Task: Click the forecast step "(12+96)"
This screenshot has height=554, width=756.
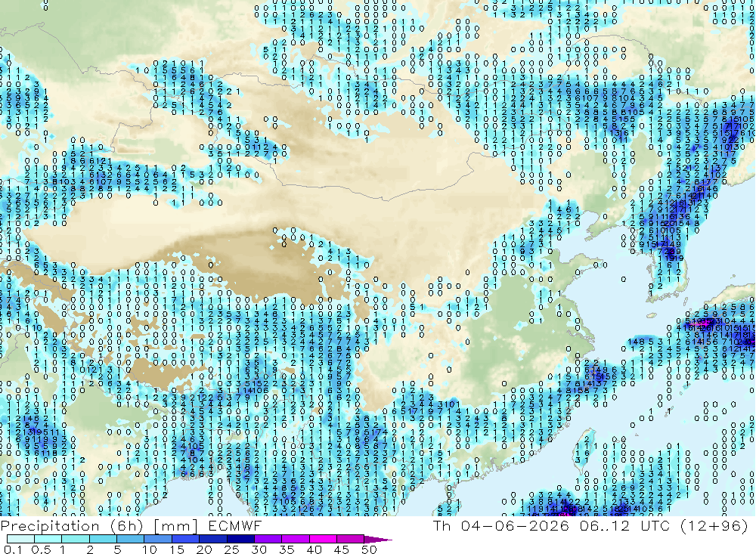Action: pyautogui.click(x=714, y=525)
